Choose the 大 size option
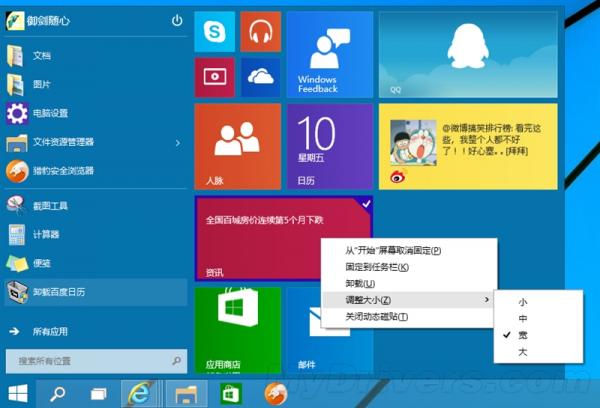Image resolution: width=600 pixels, height=408 pixels. 523,352
